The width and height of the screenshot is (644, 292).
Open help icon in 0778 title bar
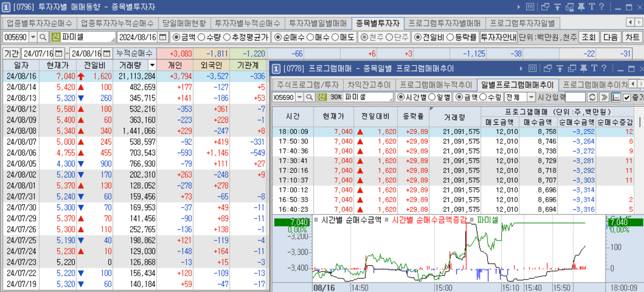tap(604, 68)
